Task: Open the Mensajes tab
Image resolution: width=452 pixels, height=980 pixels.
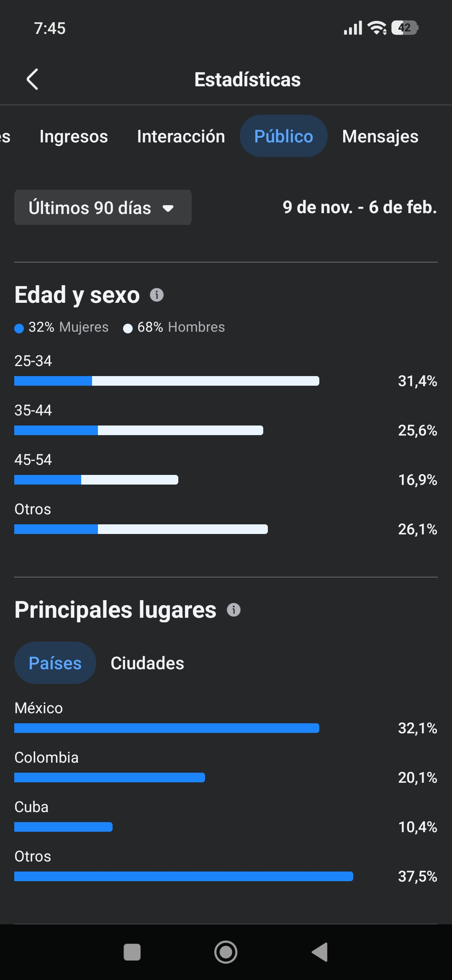Action: 380,137
